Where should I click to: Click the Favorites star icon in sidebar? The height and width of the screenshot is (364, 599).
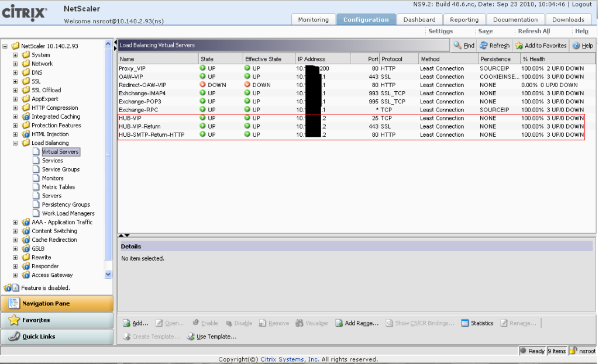pyautogui.click(x=14, y=320)
